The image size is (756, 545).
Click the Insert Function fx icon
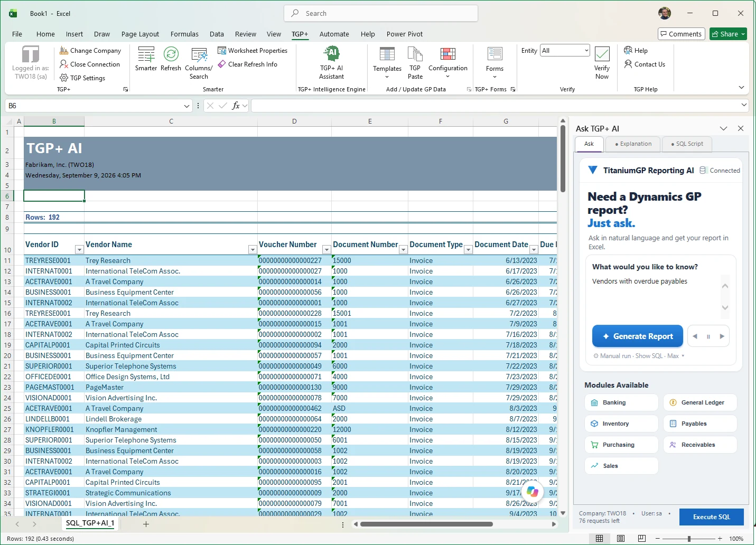[x=236, y=106]
